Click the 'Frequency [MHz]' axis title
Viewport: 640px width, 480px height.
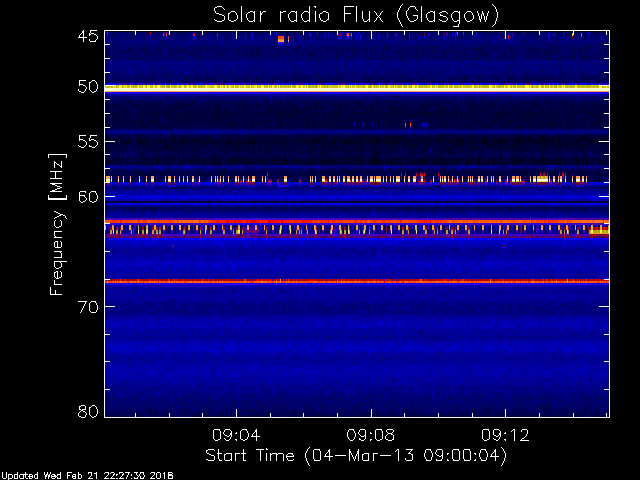[x=57, y=224]
